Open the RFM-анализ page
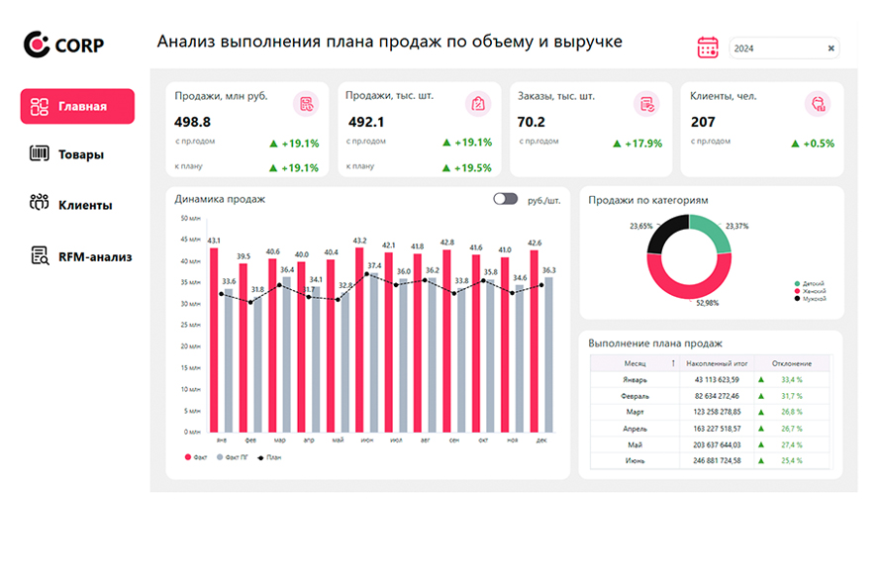Screen dimensions: 881x588 click(94, 256)
